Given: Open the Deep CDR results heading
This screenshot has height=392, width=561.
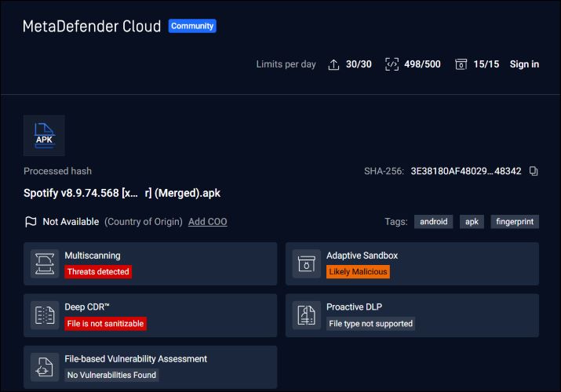Looking at the screenshot, I should (87, 307).
